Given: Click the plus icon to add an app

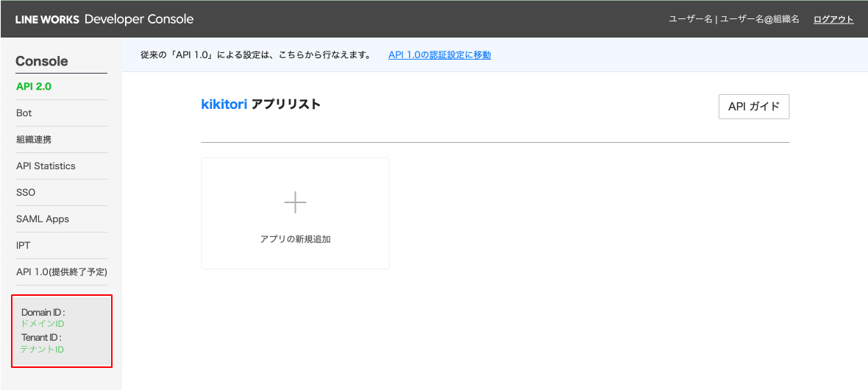Looking at the screenshot, I should (295, 203).
